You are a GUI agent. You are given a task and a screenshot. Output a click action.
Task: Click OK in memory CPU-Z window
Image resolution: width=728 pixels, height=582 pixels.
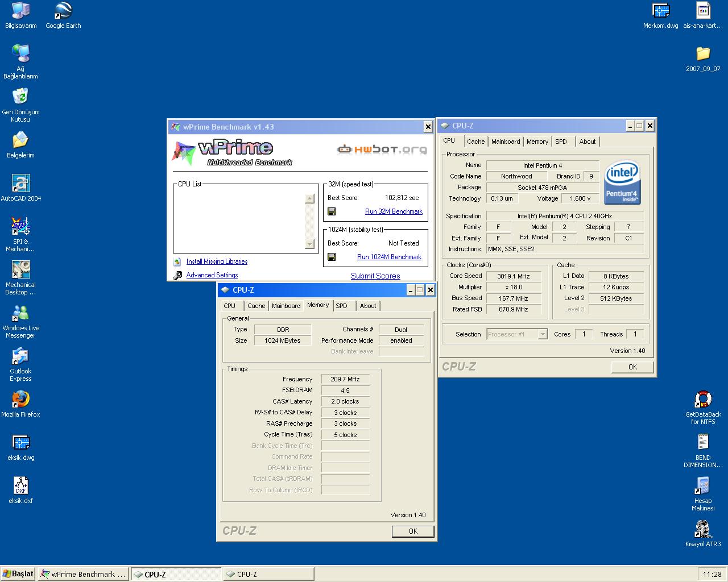point(413,531)
